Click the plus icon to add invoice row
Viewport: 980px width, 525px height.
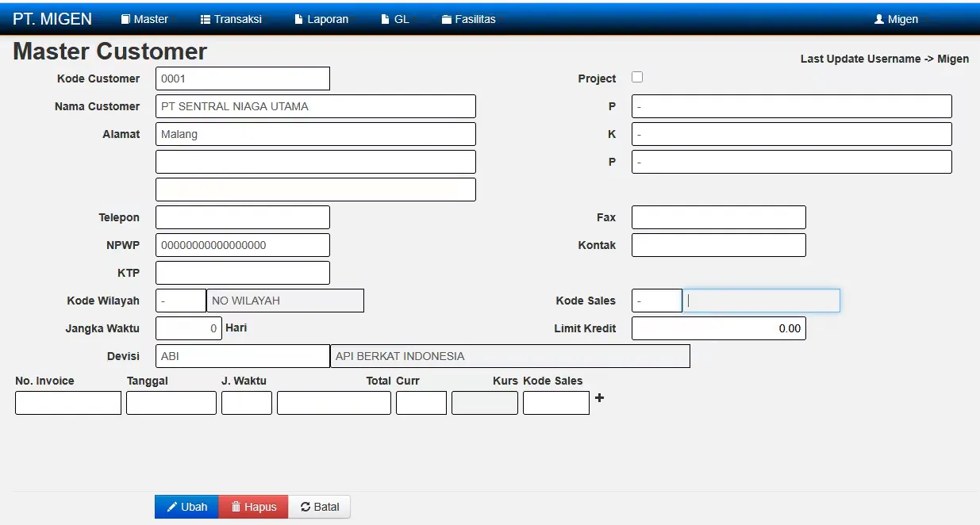[599, 398]
